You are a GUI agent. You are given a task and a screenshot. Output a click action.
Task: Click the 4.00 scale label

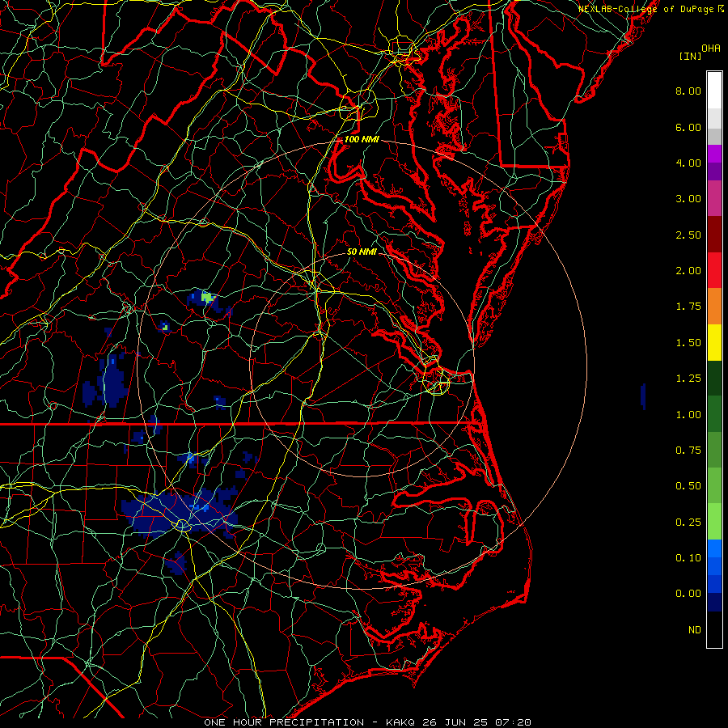tap(688, 163)
